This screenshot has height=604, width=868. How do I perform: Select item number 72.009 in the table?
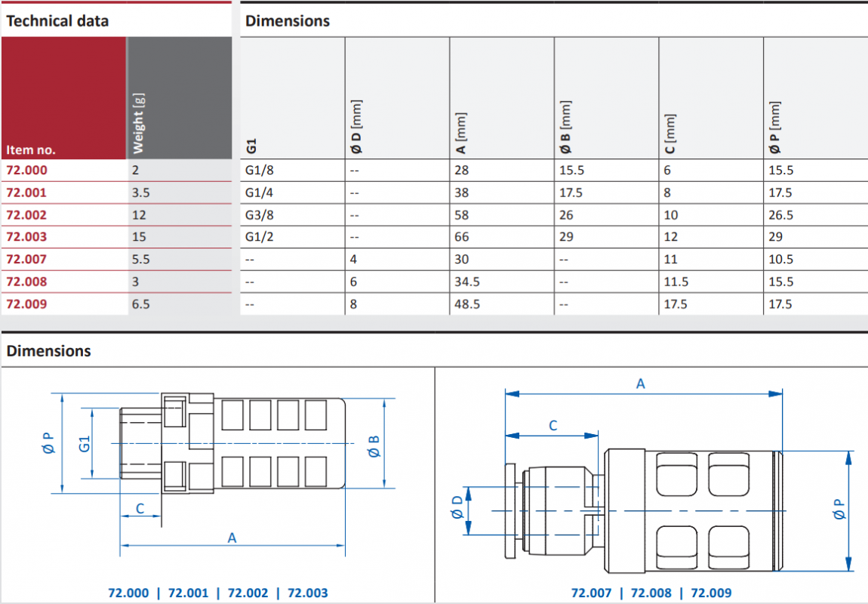point(26,304)
